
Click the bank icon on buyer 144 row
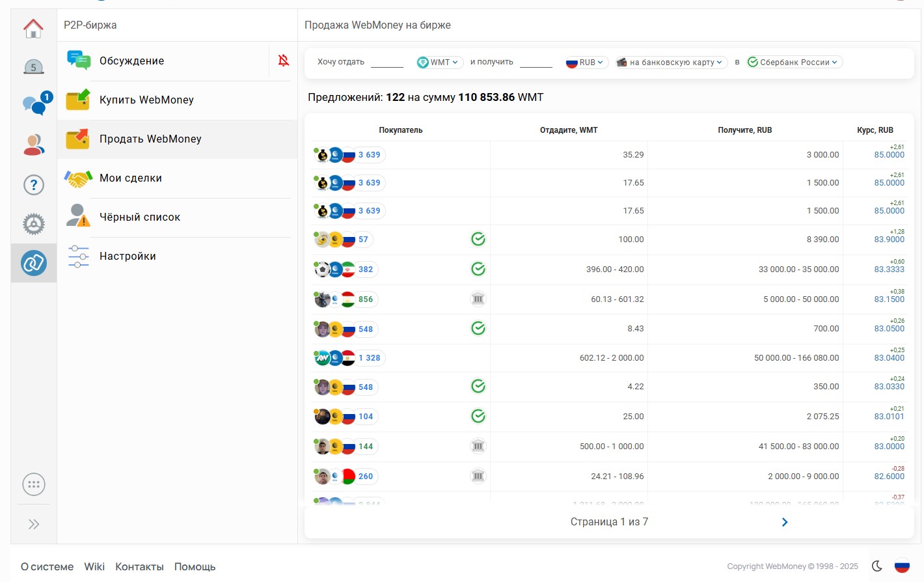tap(478, 447)
